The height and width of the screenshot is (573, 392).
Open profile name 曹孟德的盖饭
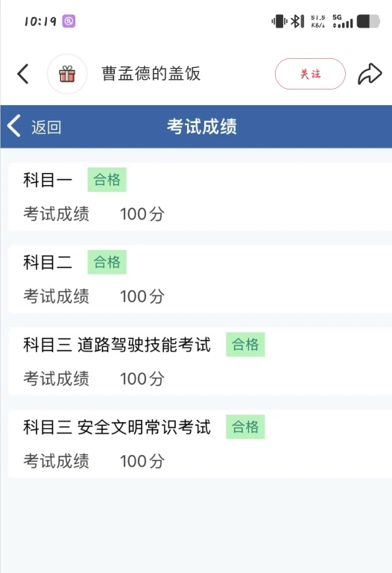point(151,73)
